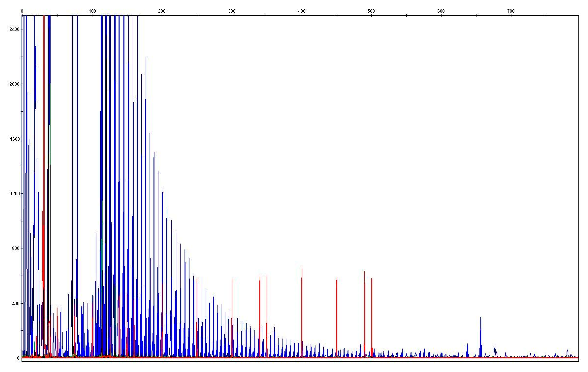This screenshot has width=588, height=372.
Task: Click the x-axis label 100
Action: click(92, 11)
